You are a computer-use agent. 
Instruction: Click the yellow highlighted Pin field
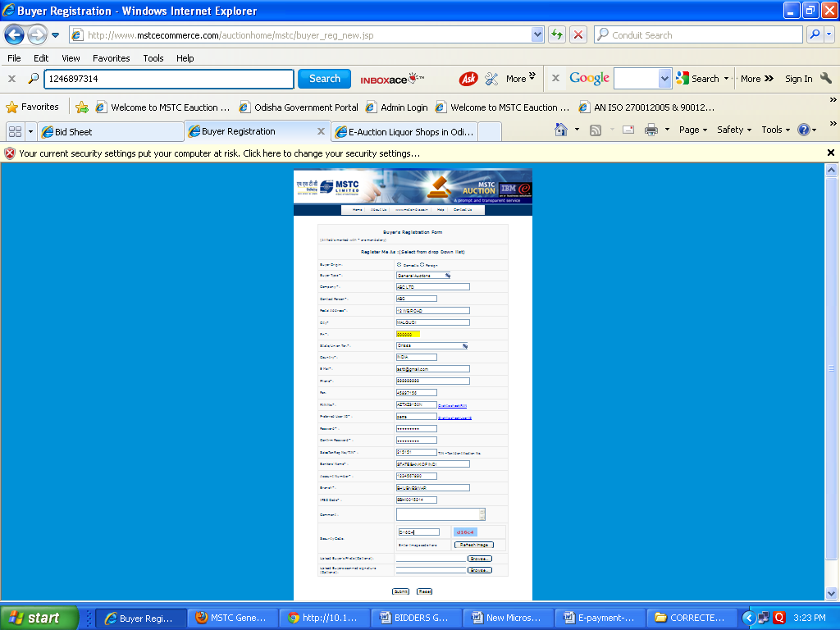[408, 335]
